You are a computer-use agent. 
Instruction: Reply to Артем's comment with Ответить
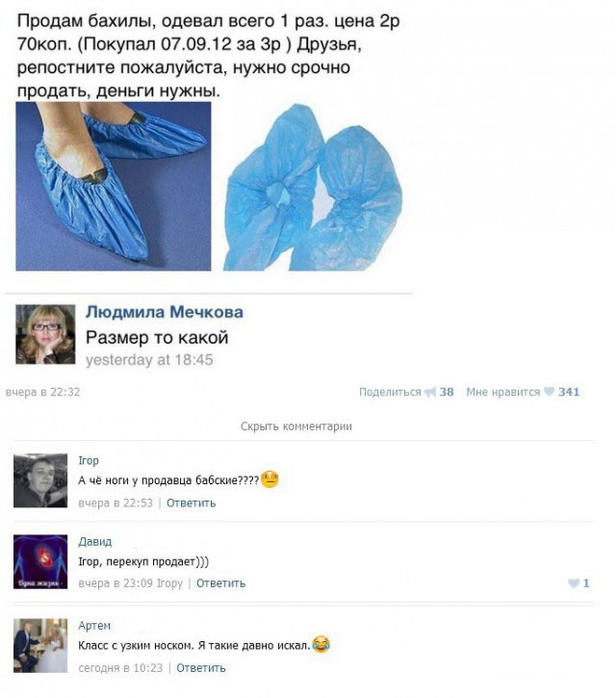pyautogui.click(x=201, y=668)
